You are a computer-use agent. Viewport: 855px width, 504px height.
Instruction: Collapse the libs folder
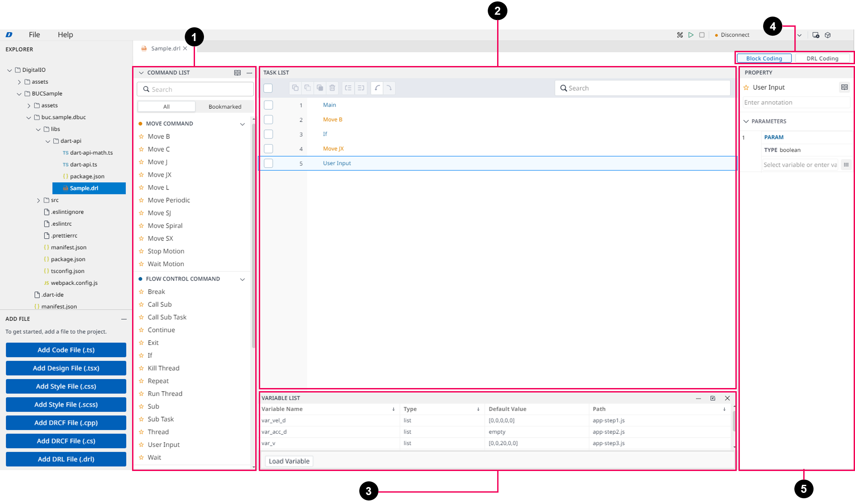tap(38, 129)
